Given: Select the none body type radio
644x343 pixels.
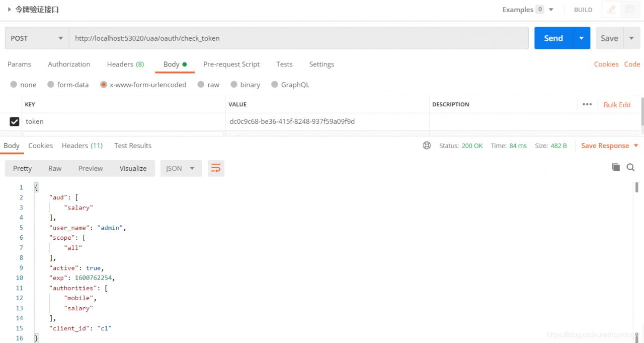Looking at the screenshot, I should point(14,85).
